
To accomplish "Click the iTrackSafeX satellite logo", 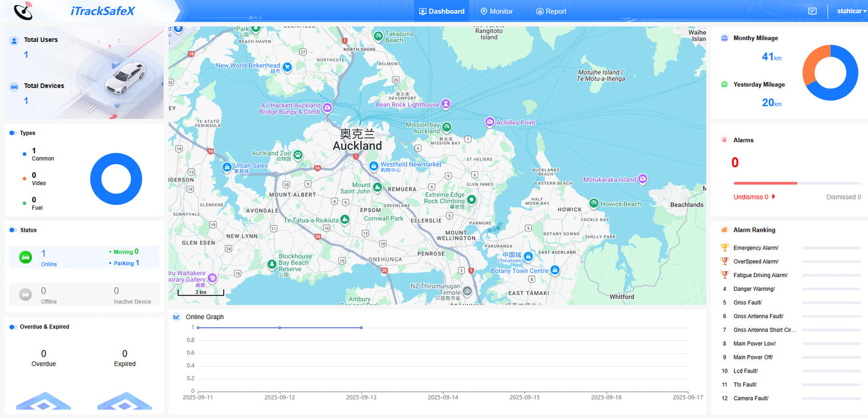I will click(24, 11).
